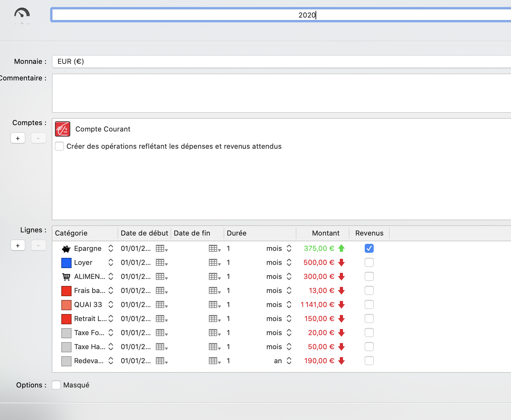Open start date calendar for Redeva row

(162, 361)
